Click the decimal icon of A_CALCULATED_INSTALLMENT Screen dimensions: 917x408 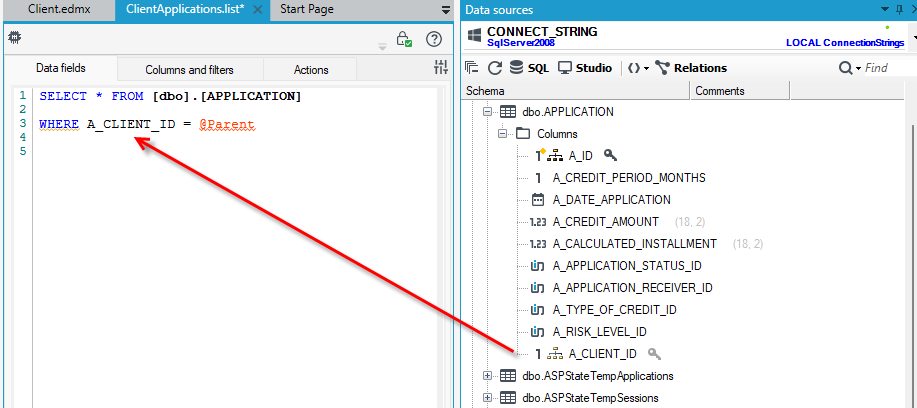pyautogui.click(x=537, y=244)
